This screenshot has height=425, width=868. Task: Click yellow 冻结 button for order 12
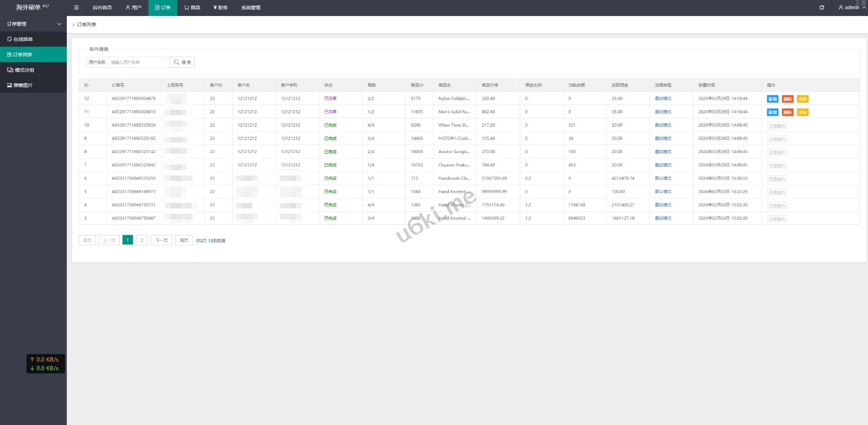[803, 99]
